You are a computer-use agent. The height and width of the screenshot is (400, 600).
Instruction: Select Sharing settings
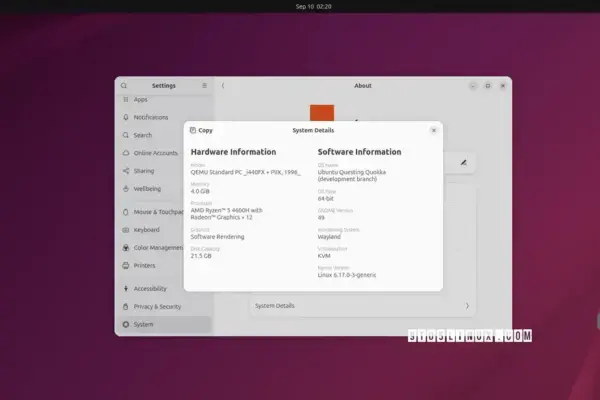pos(164,171)
